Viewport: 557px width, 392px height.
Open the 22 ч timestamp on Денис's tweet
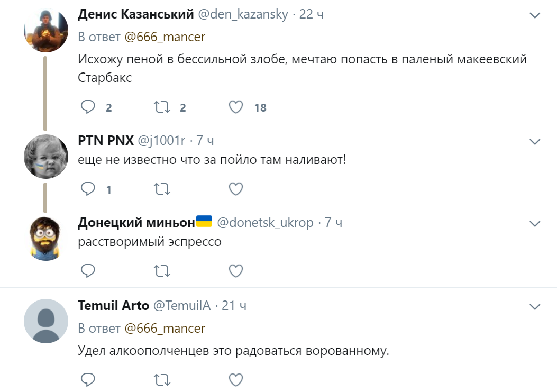click(x=312, y=14)
